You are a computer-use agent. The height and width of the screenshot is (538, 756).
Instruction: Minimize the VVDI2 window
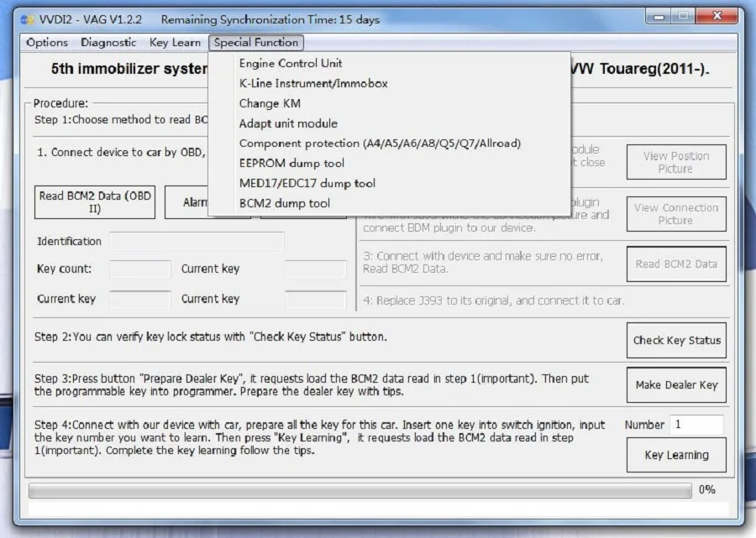[x=659, y=17]
